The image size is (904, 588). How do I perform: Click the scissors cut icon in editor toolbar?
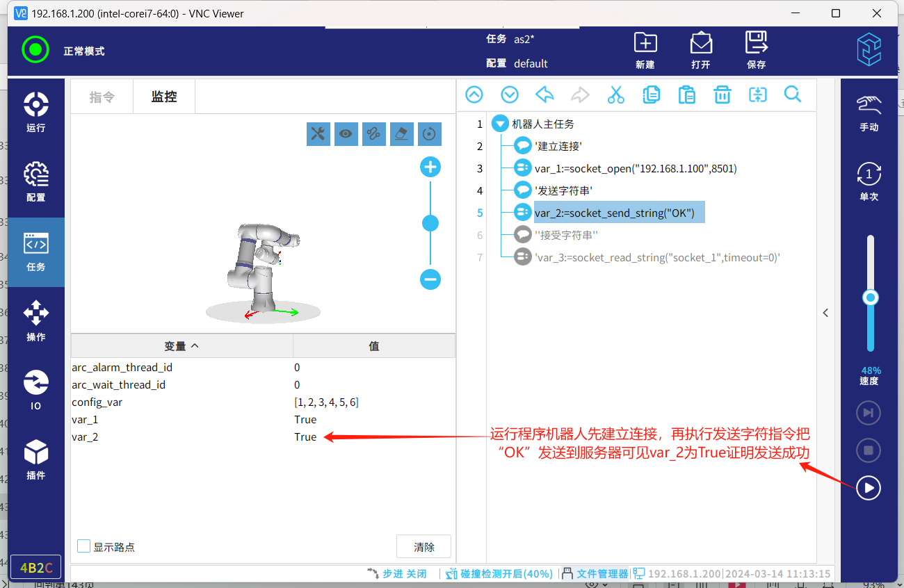pos(615,95)
